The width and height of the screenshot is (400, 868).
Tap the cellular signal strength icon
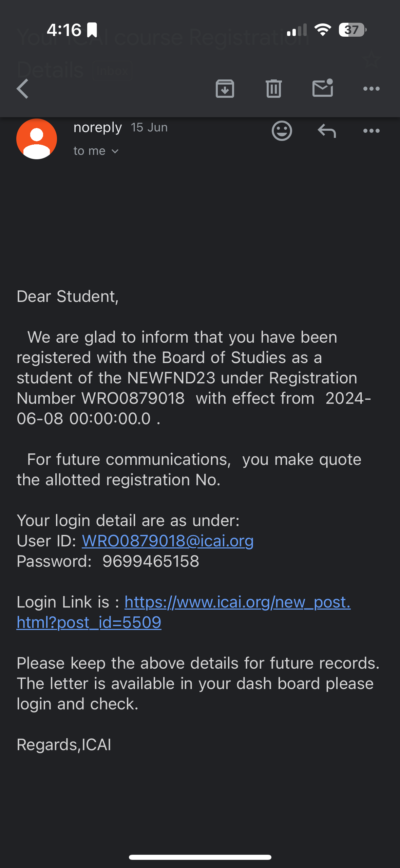(297, 30)
